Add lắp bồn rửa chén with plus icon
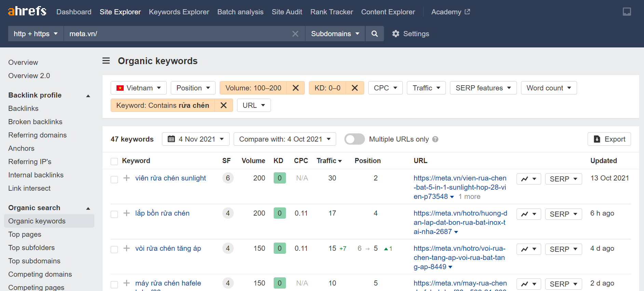This screenshot has height=291, width=644. click(127, 213)
